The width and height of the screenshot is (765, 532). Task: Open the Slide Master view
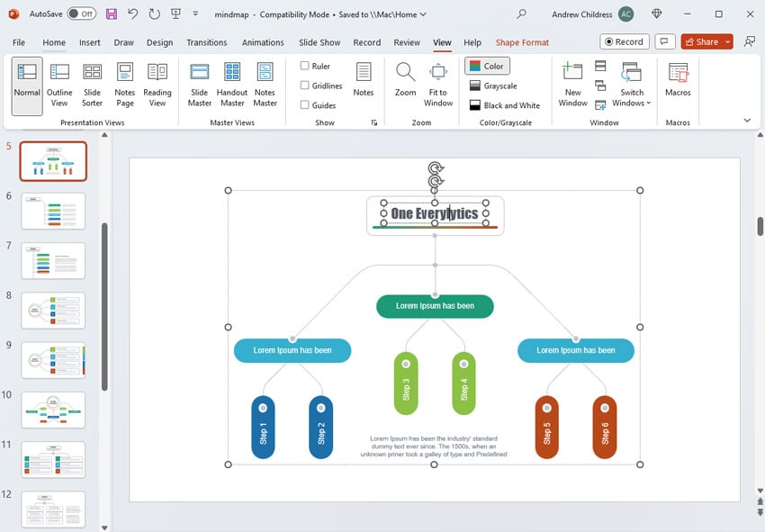(200, 85)
